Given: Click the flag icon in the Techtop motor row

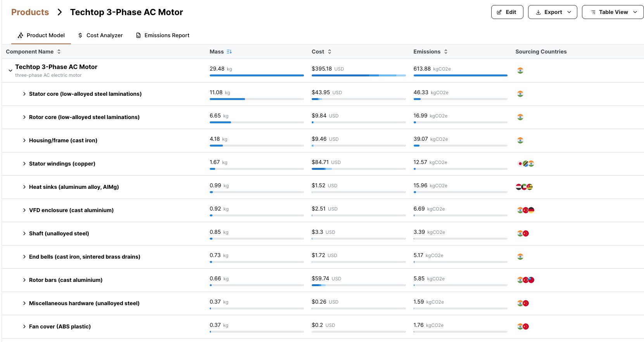Looking at the screenshot, I should point(520,71).
